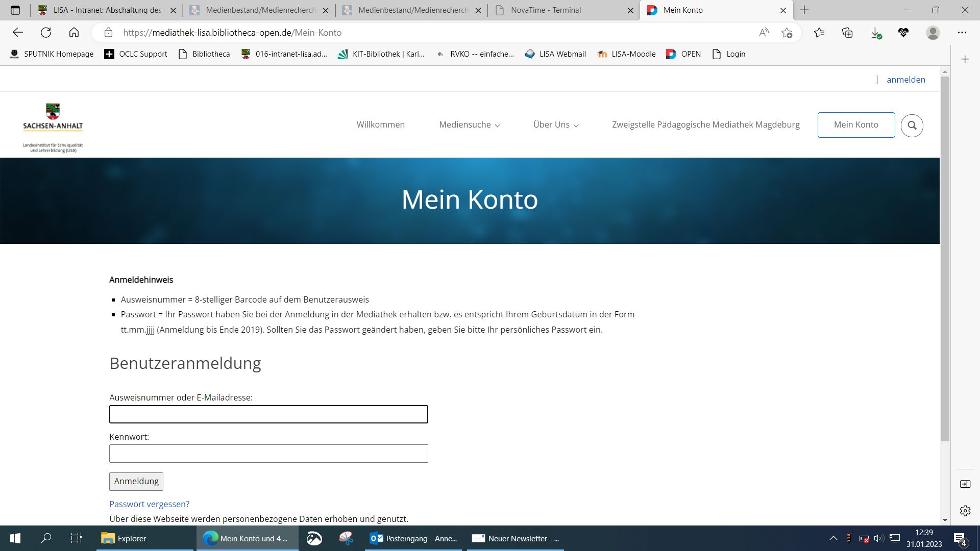View site information lock icon
Image resolution: width=980 pixels, height=551 pixels.
[108, 33]
